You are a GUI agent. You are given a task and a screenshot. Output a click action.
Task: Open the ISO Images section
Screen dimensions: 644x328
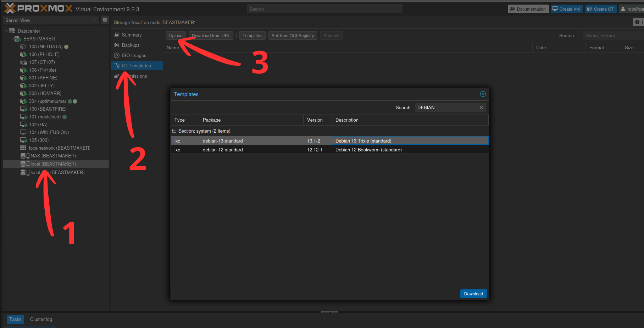134,55
